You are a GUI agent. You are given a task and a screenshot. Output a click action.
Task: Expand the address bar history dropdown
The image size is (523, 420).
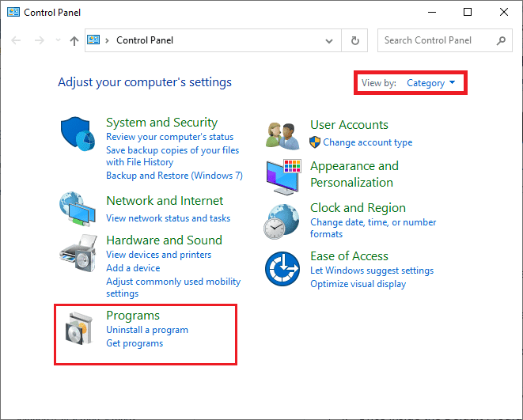click(330, 40)
